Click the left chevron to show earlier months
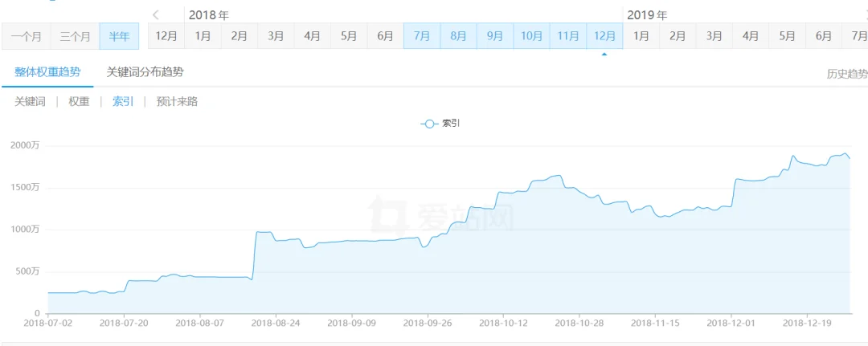This screenshot has height=346, width=868. (x=156, y=15)
